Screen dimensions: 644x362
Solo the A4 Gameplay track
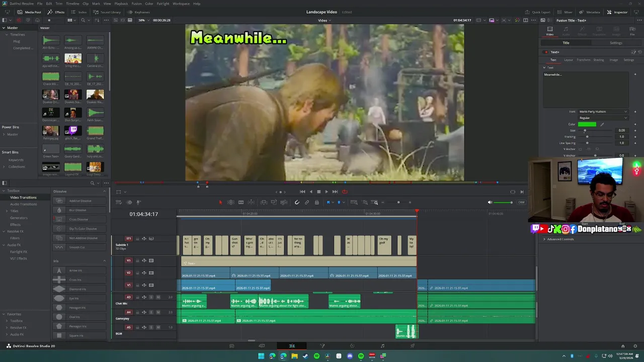[151, 312]
